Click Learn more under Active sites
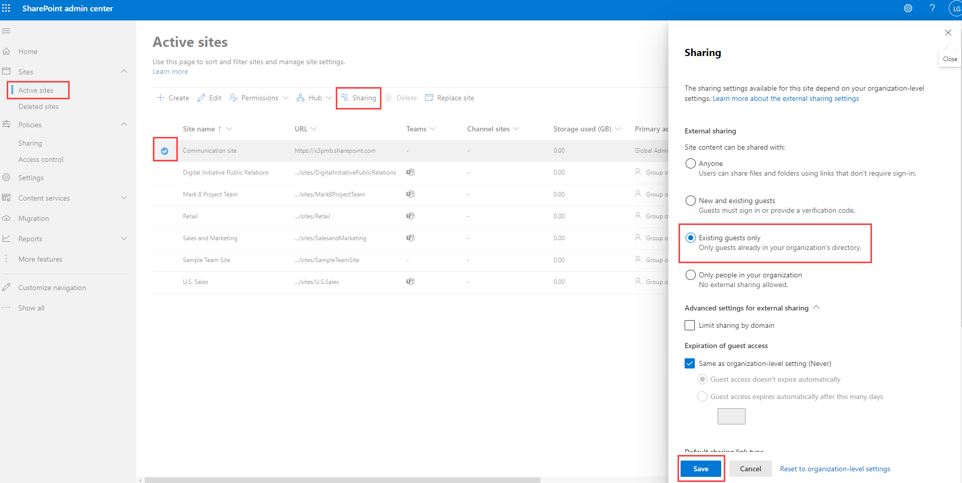The image size is (962, 483). point(171,72)
